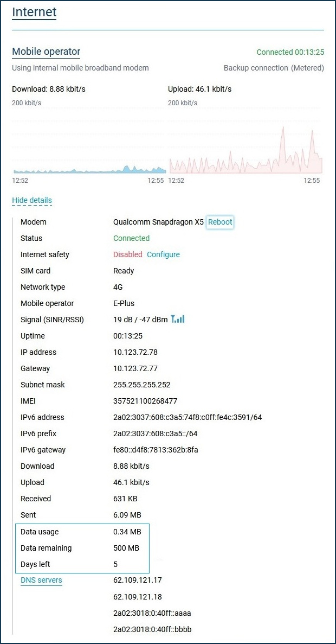The image size is (336, 644).
Task: Click the signal value 19 dB / -47 dBm
Action: (x=140, y=320)
